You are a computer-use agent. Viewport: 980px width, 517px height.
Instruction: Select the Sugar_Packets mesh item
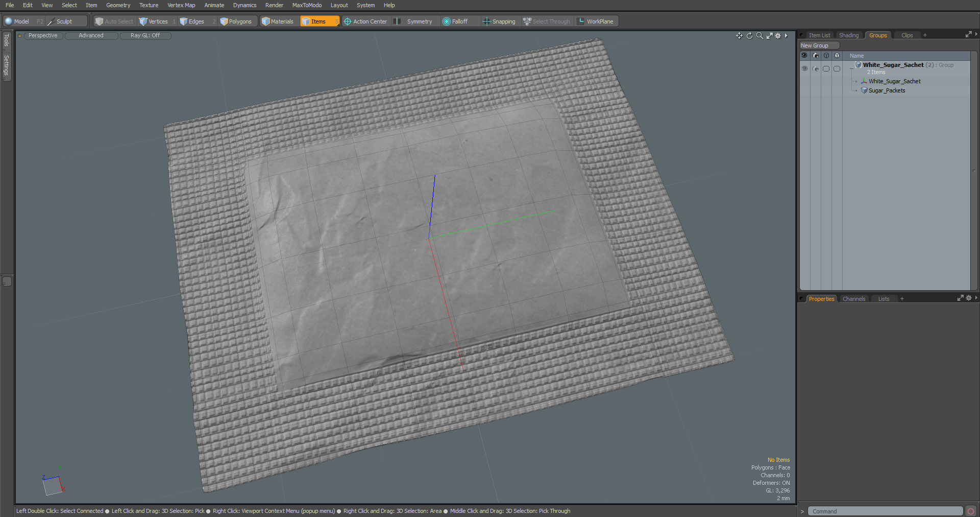pyautogui.click(x=887, y=90)
